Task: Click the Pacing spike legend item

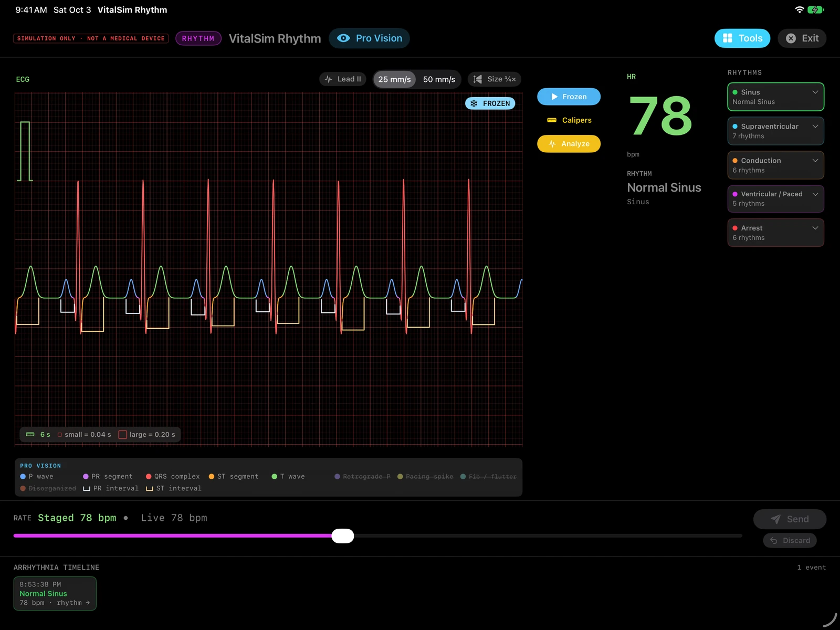Action: pos(425,477)
